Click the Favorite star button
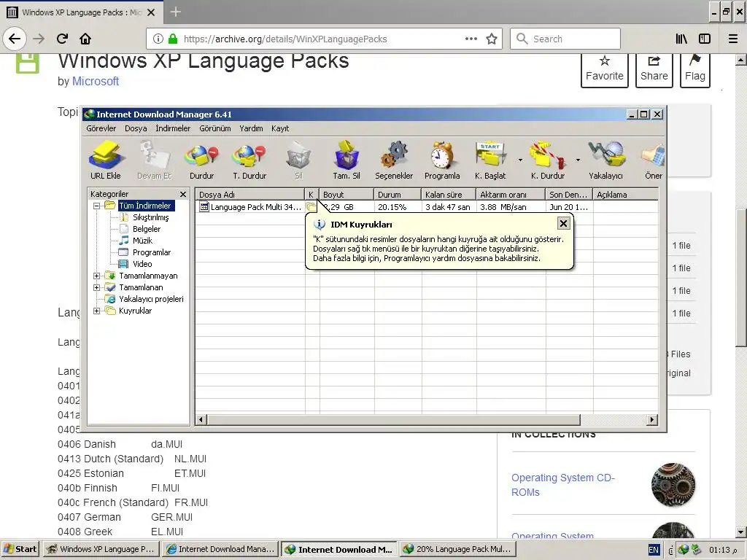747x560 pixels. (605, 69)
